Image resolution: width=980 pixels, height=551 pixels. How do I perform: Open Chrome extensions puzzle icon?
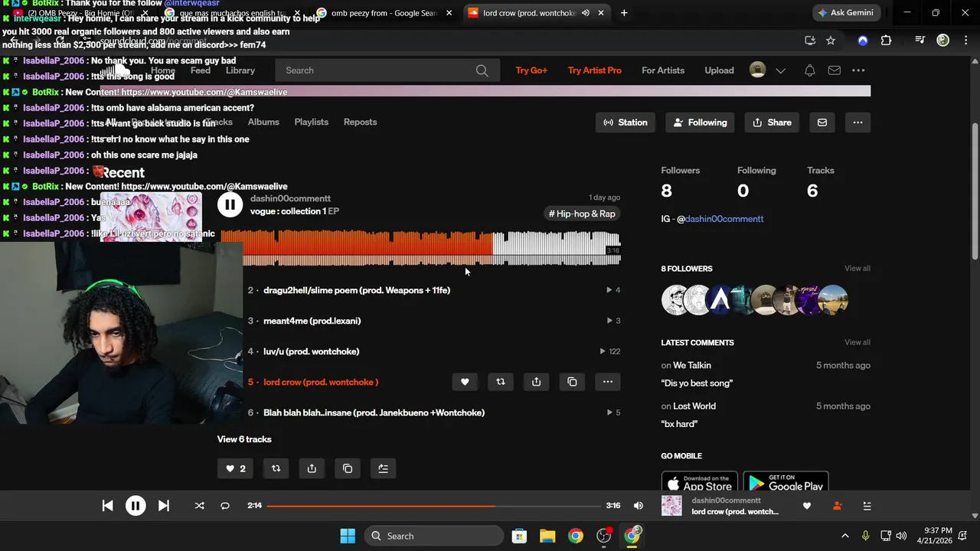tap(887, 41)
